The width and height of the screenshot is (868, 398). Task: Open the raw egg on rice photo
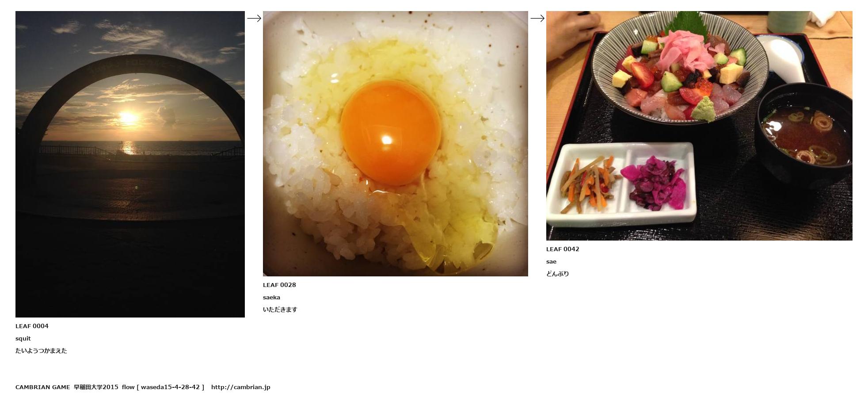point(396,144)
